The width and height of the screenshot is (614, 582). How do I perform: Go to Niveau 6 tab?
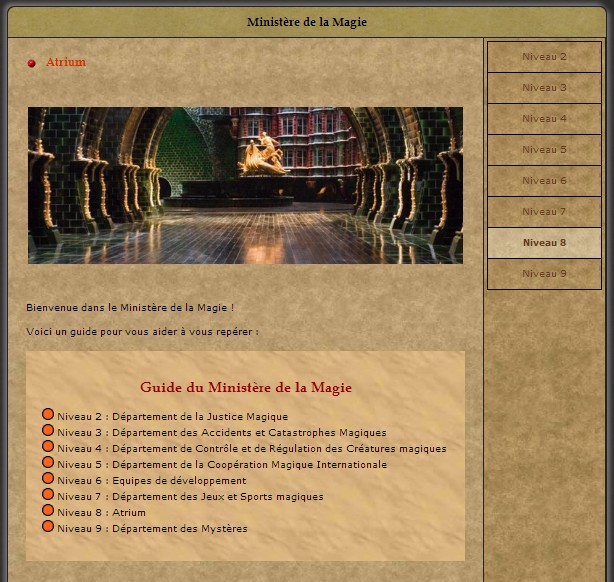544,181
